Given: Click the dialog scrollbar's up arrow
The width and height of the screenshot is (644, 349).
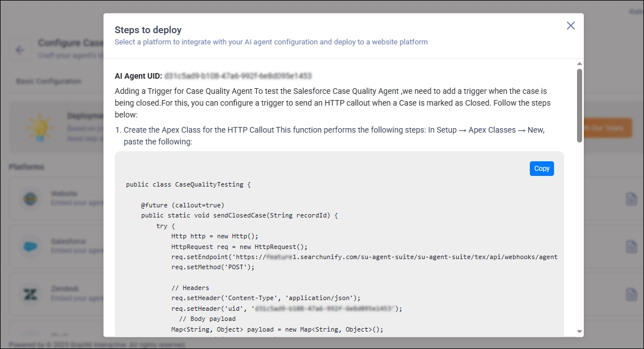Looking at the screenshot, I should click(579, 64).
